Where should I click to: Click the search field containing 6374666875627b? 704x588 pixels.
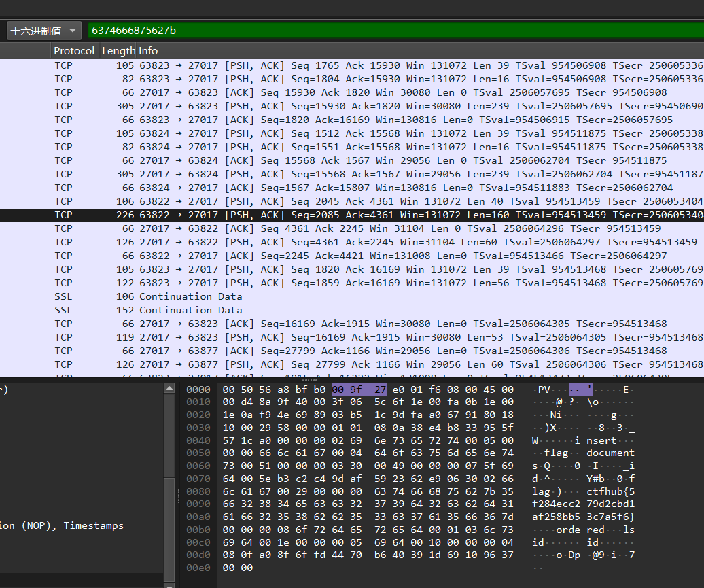coord(395,31)
